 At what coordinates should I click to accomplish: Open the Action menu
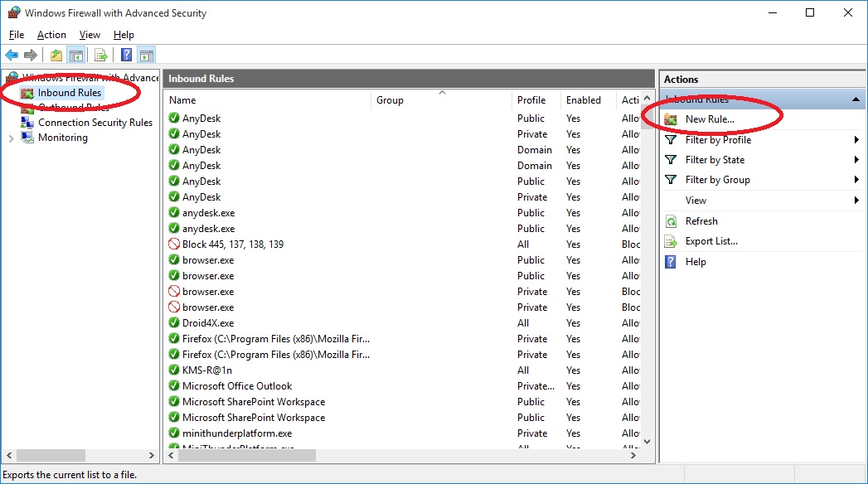pos(51,35)
